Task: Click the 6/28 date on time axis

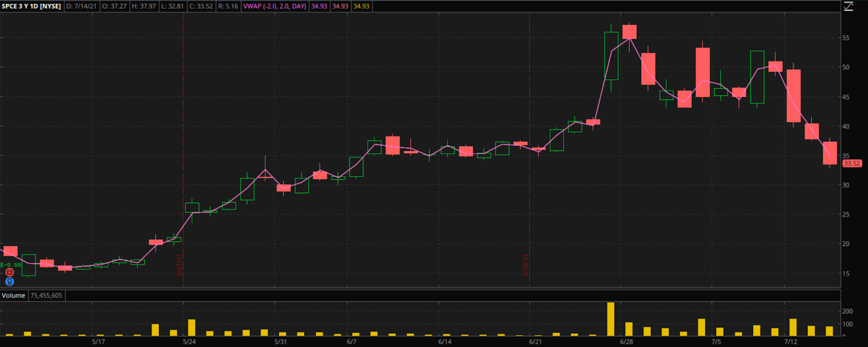Action: [627, 342]
